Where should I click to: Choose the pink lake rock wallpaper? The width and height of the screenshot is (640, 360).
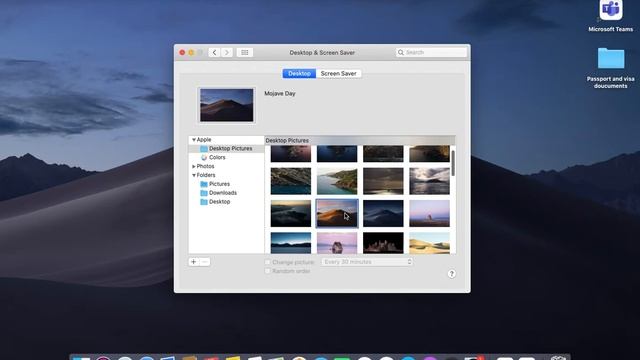(337, 243)
